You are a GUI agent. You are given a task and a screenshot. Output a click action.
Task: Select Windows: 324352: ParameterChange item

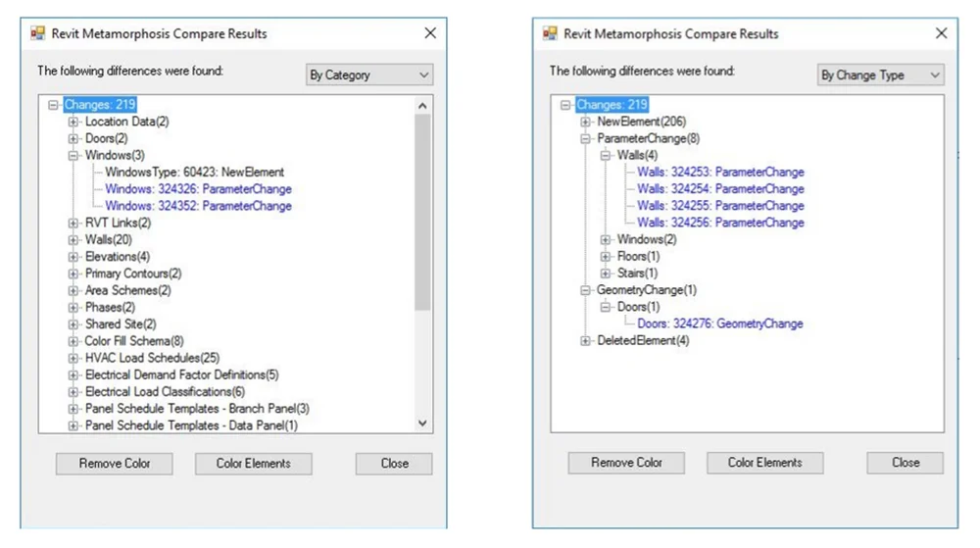[x=198, y=206]
